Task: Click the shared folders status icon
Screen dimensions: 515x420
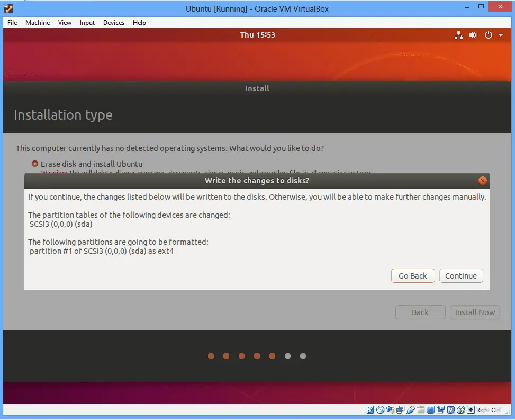Action: point(421,410)
